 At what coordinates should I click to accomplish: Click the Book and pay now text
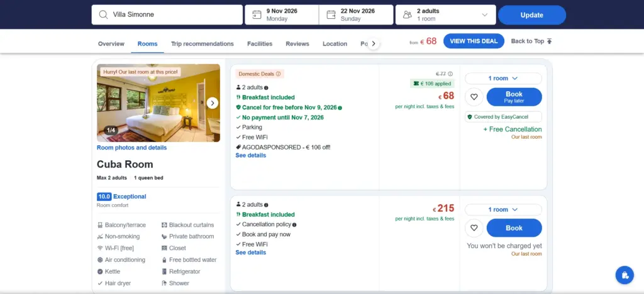click(x=266, y=234)
